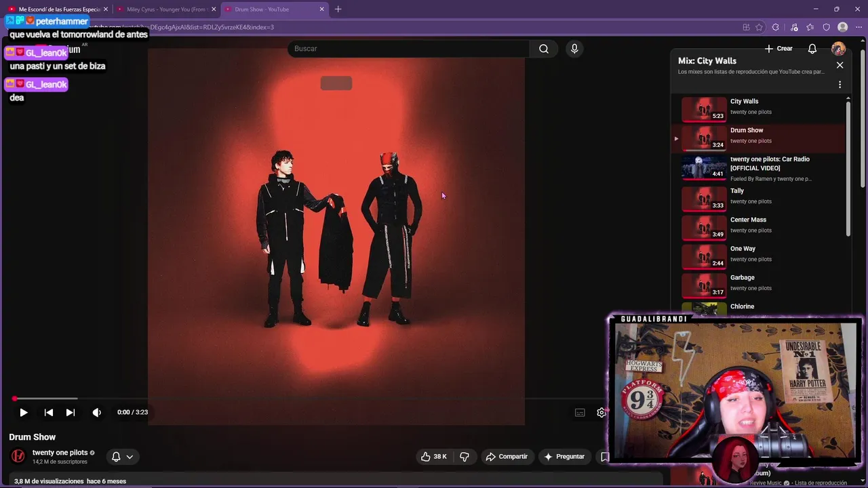Open YouTube notifications bell in header
868x488 pixels.
812,49
